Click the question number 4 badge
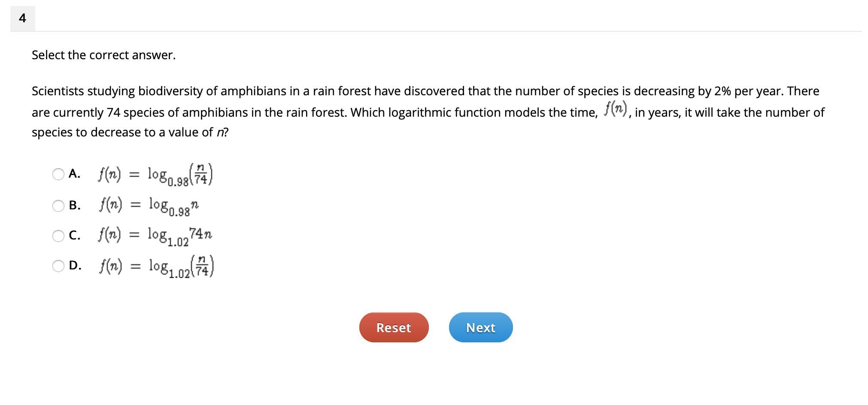The image size is (868, 405). 22,18
